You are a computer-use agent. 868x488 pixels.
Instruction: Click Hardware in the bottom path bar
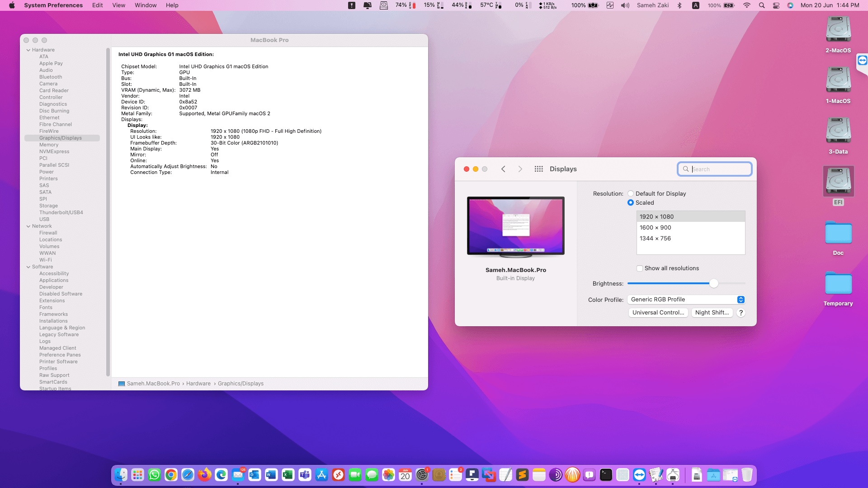coord(198,384)
